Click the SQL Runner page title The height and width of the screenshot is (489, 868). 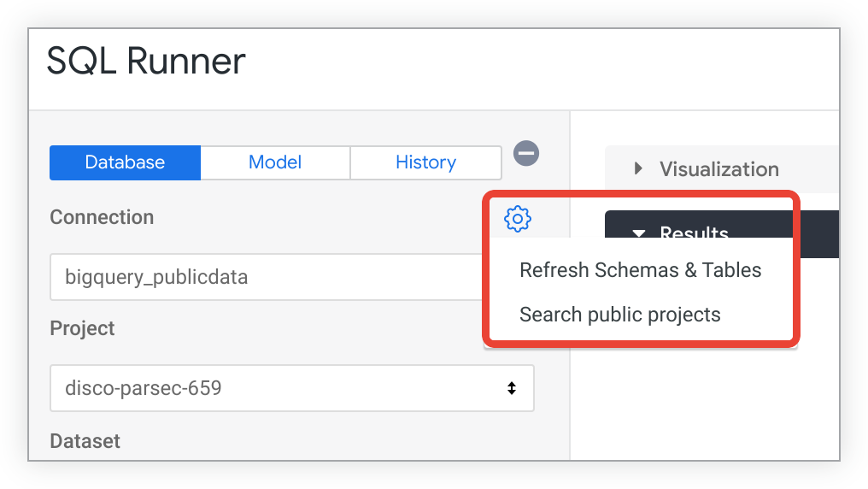pyautogui.click(x=146, y=61)
